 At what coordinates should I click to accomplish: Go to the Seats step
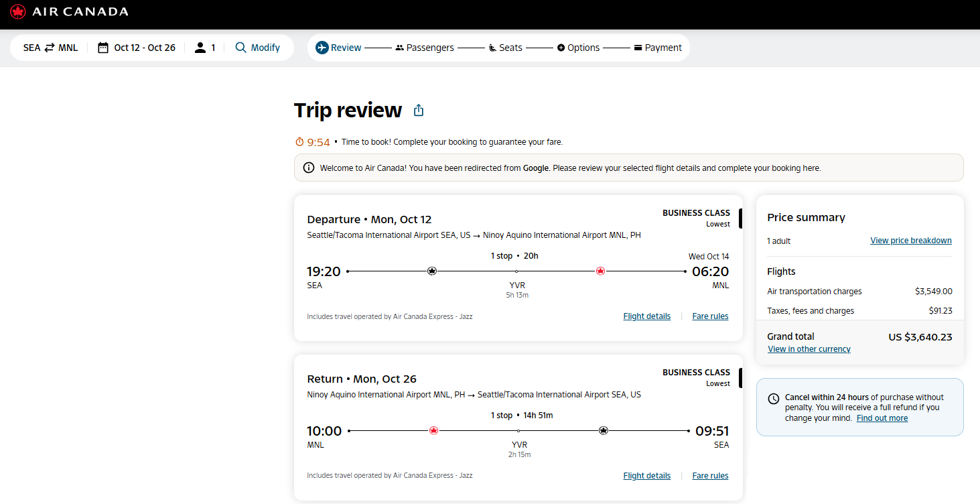(506, 48)
